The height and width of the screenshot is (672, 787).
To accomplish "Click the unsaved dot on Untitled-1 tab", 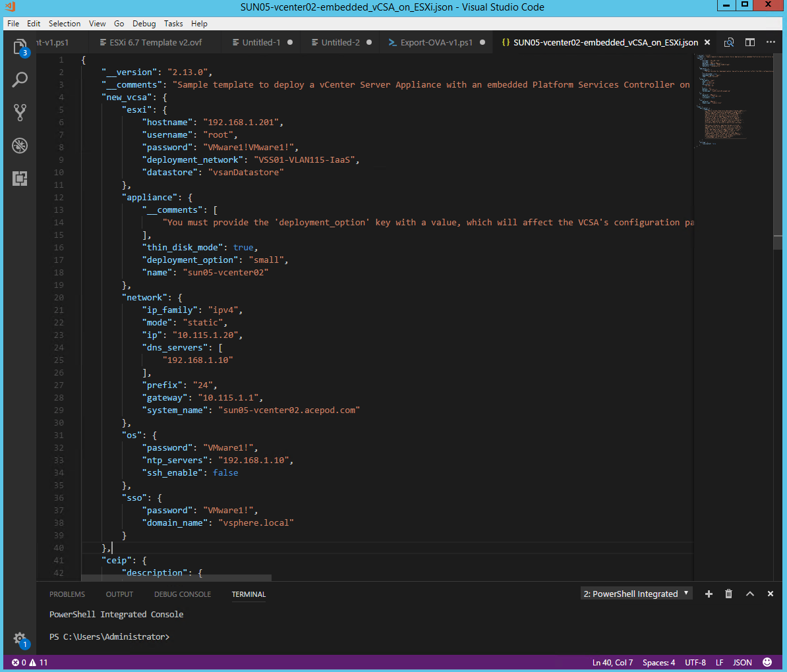I will tap(289, 43).
